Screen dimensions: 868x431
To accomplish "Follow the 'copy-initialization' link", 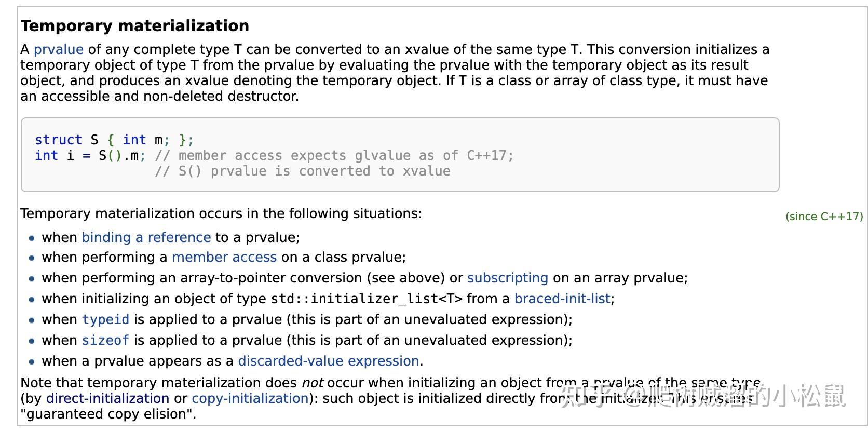I will [x=250, y=398].
